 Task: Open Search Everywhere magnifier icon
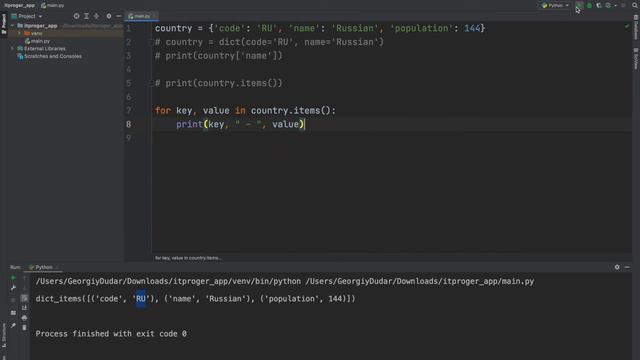(x=635, y=5)
